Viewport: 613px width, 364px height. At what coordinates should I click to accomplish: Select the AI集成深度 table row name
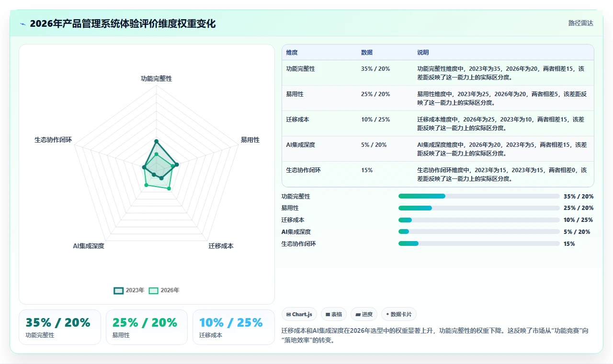(300, 145)
